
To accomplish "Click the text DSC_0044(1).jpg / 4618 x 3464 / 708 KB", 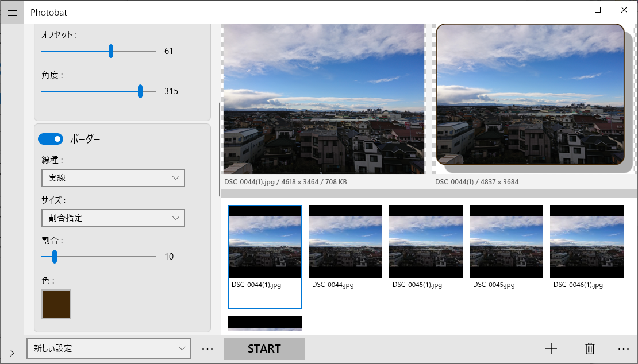I will [286, 182].
